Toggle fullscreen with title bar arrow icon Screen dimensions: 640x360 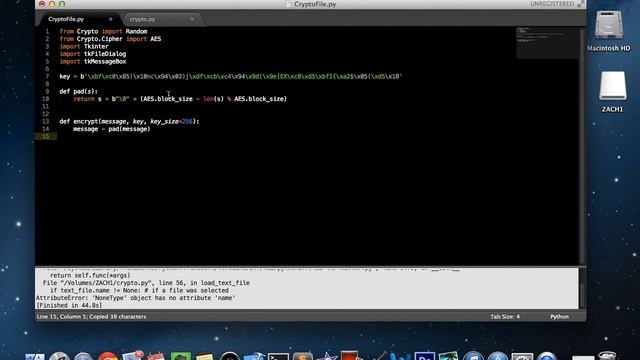[580, 4]
